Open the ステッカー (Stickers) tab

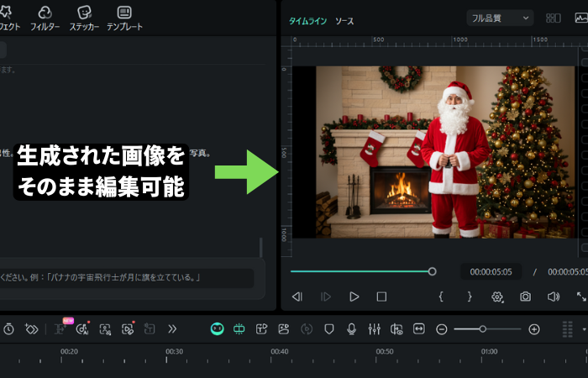84,18
